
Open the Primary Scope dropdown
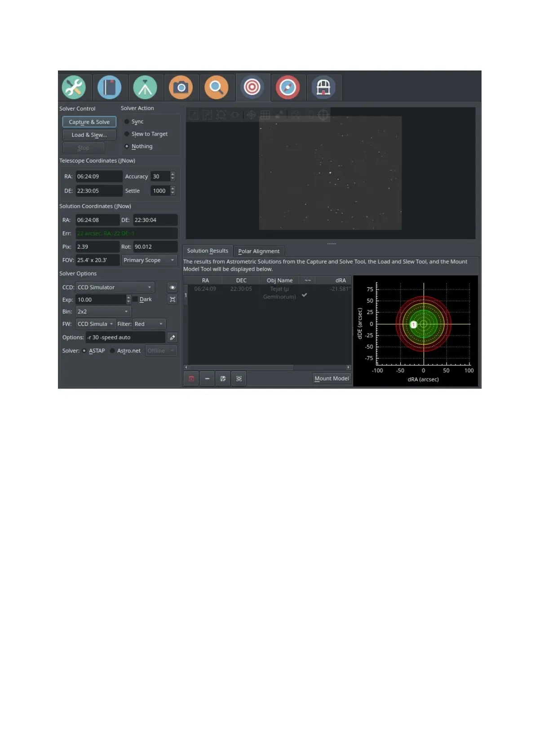click(150, 260)
